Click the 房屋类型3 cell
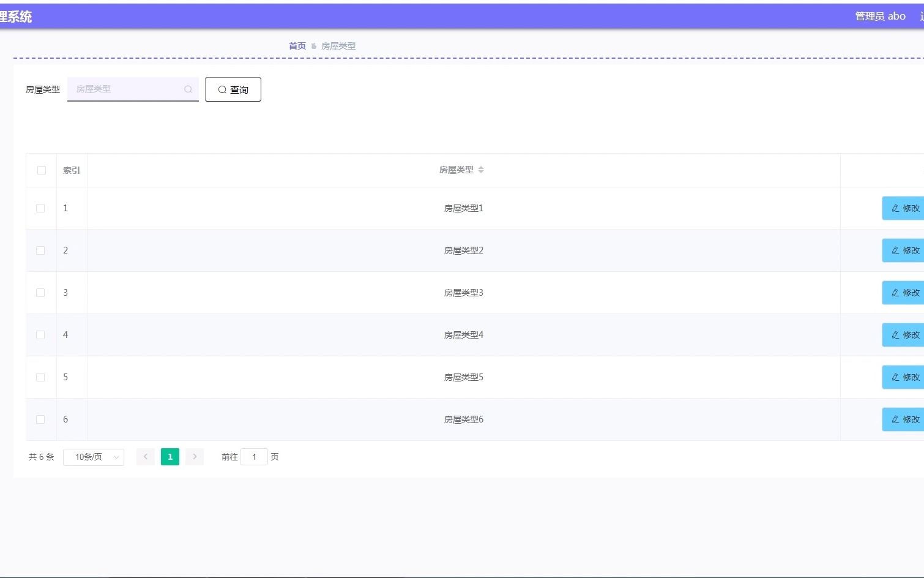Image resolution: width=924 pixels, height=578 pixels. pos(464,293)
